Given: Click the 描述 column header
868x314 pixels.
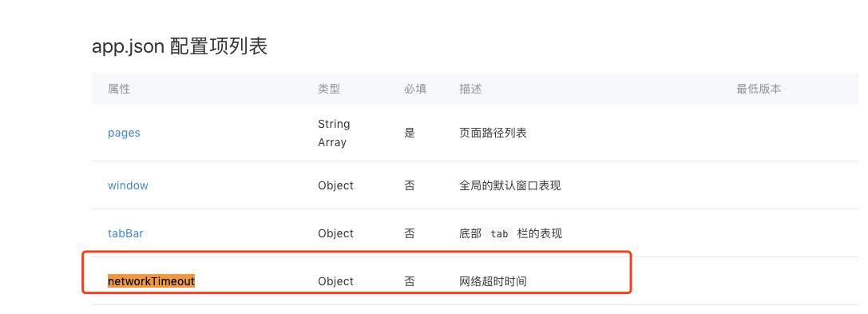Looking at the screenshot, I should tap(470, 89).
